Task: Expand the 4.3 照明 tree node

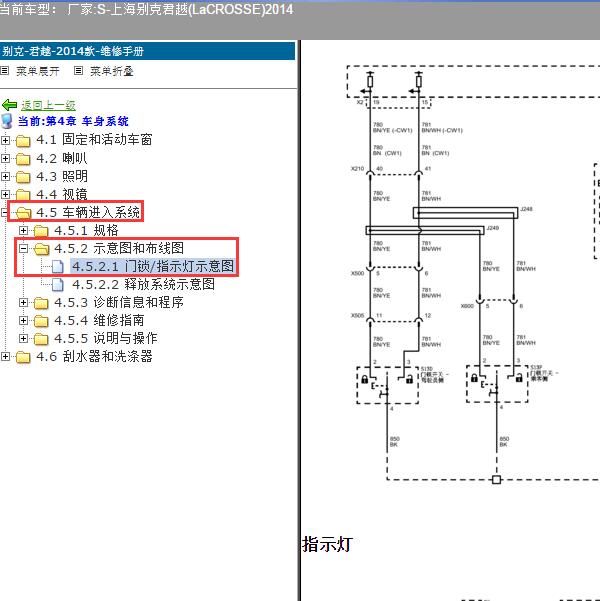Action: [5, 176]
